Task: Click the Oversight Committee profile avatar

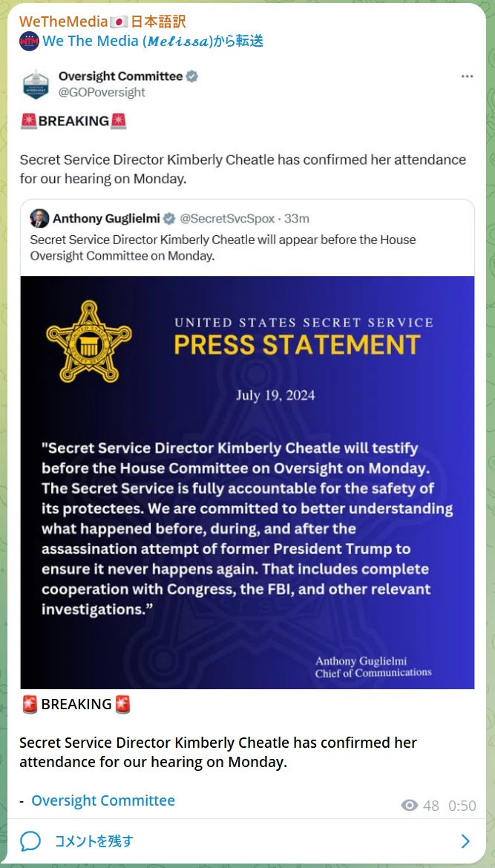Action: coord(36,84)
